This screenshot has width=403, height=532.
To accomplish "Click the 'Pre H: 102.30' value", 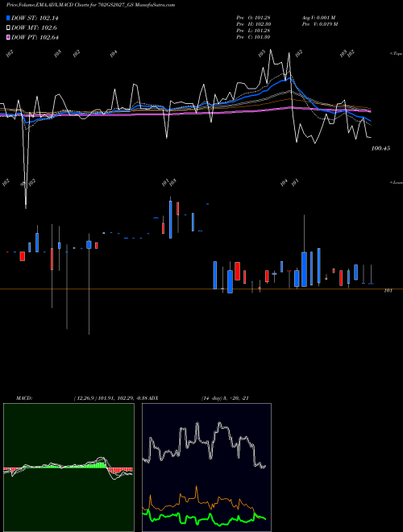I will 253,24.
